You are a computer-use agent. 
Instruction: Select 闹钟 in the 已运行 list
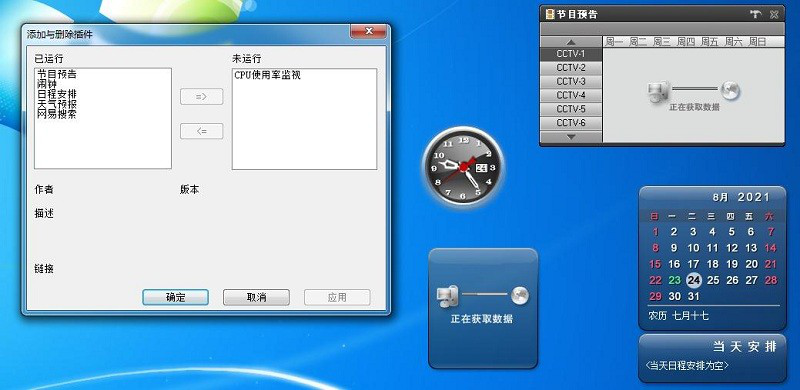click(x=47, y=84)
